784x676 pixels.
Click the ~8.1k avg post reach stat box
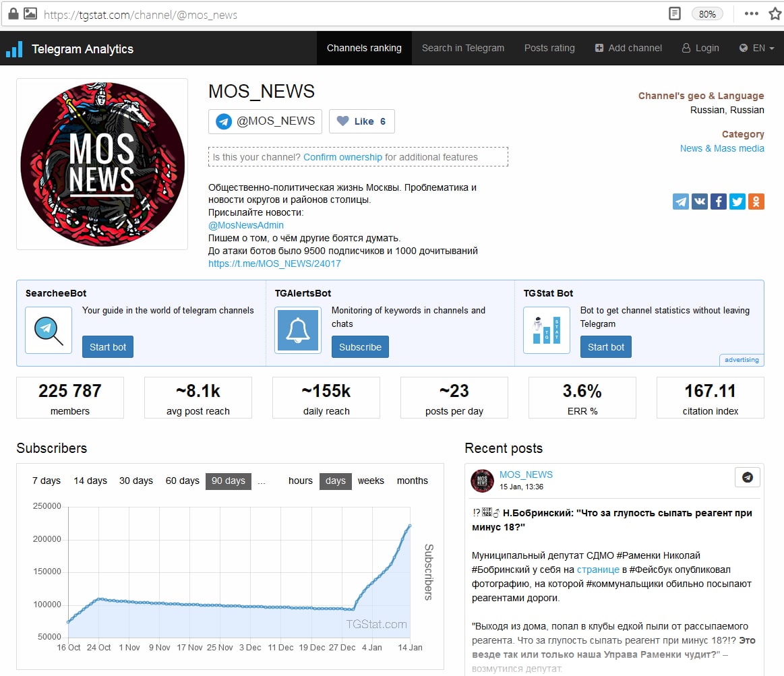point(198,398)
